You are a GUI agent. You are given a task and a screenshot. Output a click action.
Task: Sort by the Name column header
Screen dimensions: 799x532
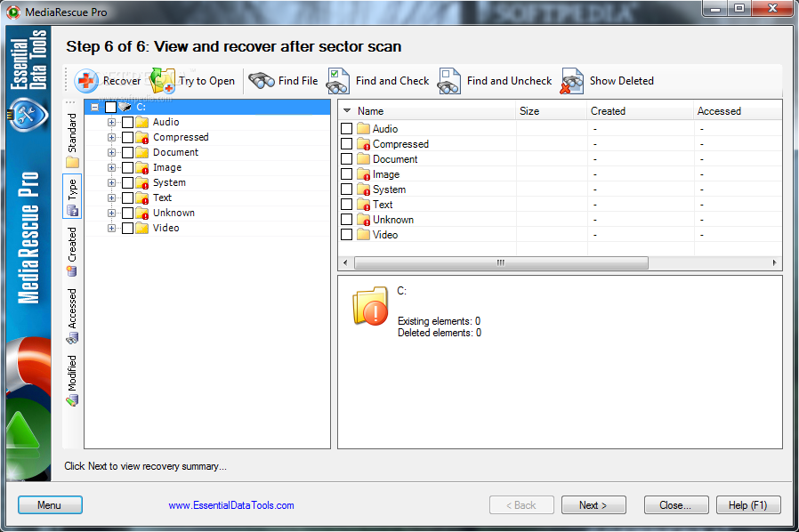coord(427,111)
